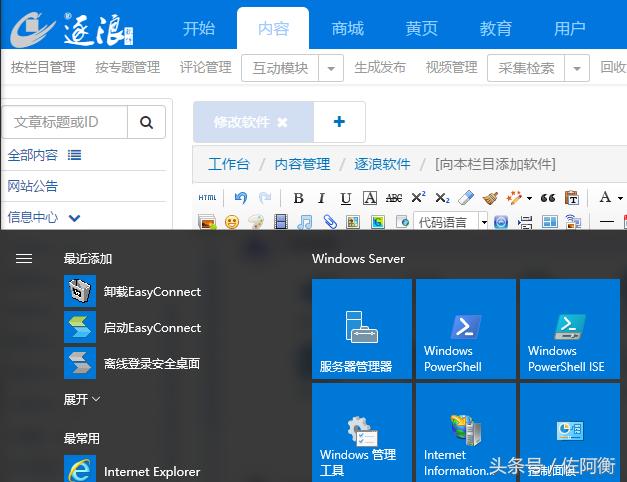
Task: Click the 网站公告 category link
Action: (32, 186)
